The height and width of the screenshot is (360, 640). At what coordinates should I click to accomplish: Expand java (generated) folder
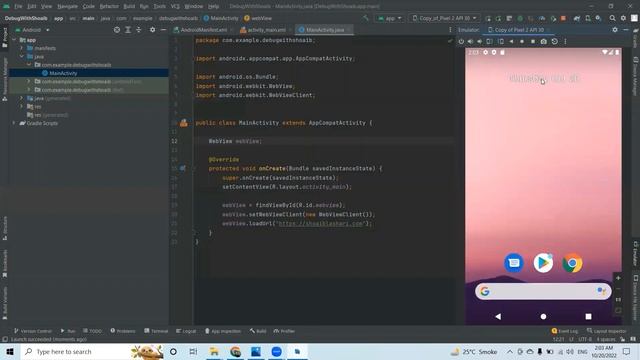(x=22, y=98)
